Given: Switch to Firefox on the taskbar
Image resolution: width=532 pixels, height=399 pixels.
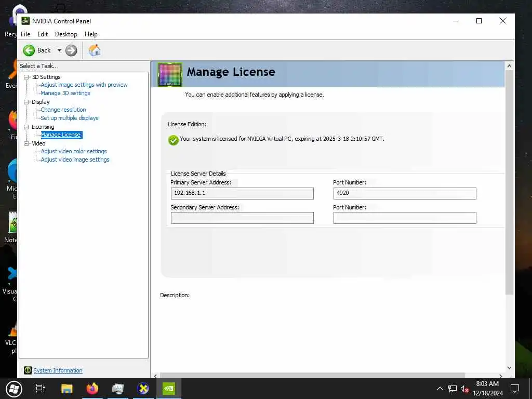Looking at the screenshot, I should 92,389.
